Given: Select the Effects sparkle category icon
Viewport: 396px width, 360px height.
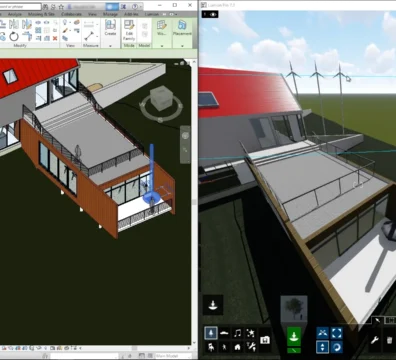Looking at the screenshot, I should [x=251, y=333].
